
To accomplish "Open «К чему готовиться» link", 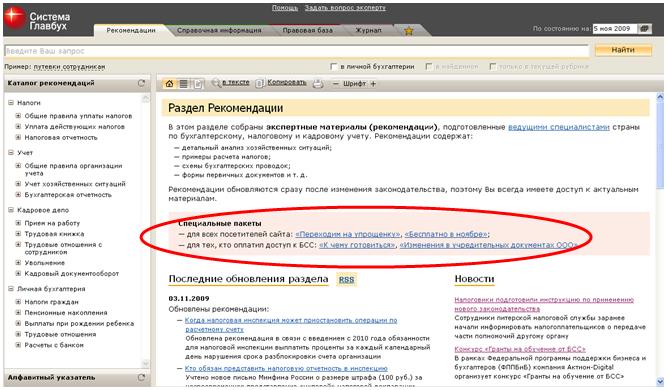I will [357, 245].
